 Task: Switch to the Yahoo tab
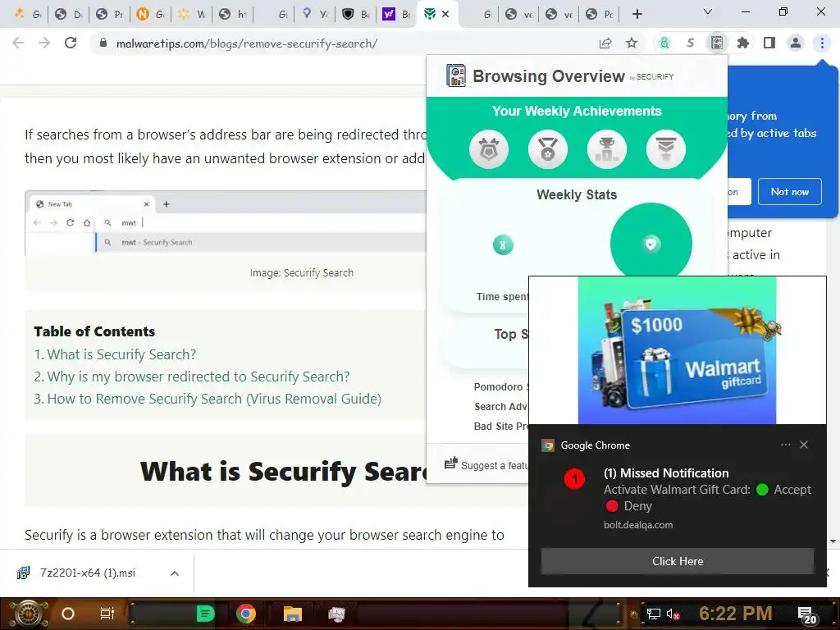click(x=396, y=14)
